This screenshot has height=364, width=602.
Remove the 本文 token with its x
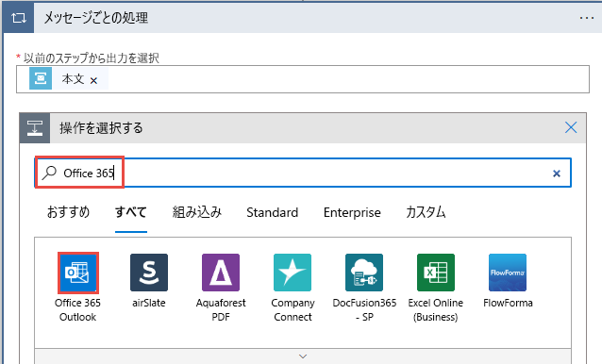pyautogui.click(x=93, y=80)
